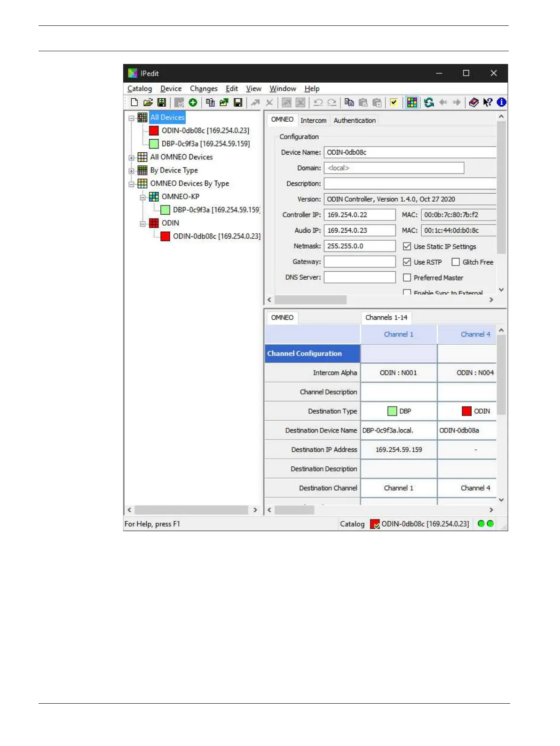Click the context help question-arrow icon
560x746 pixels.
coord(488,102)
